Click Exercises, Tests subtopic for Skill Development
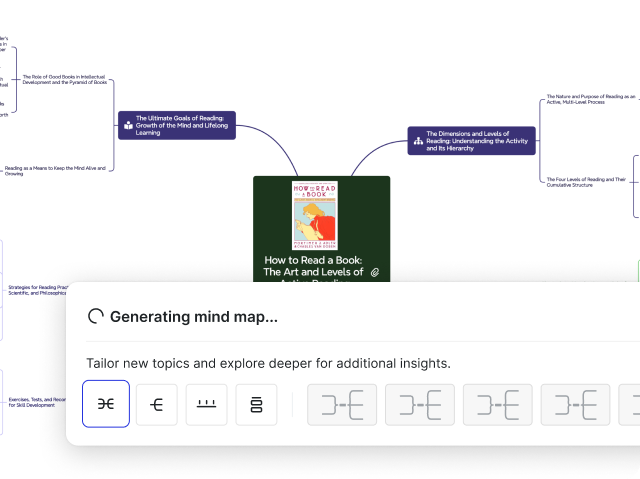The height and width of the screenshot is (479, 640). click(37, 402)
